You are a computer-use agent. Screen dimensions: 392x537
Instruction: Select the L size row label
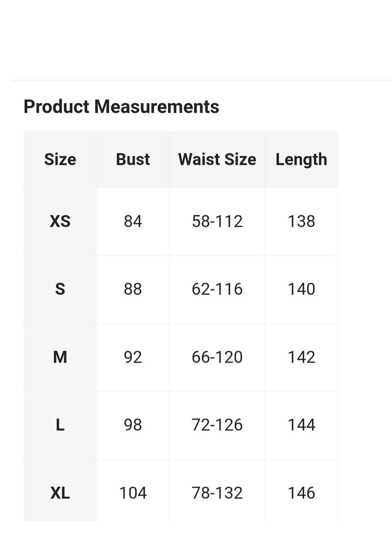60,425
